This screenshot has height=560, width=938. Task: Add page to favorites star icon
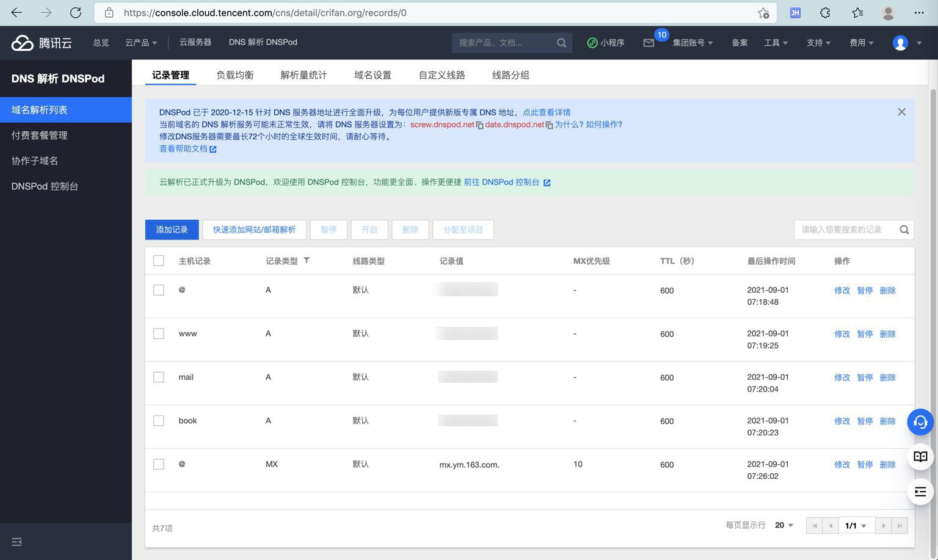click(763, 13)
